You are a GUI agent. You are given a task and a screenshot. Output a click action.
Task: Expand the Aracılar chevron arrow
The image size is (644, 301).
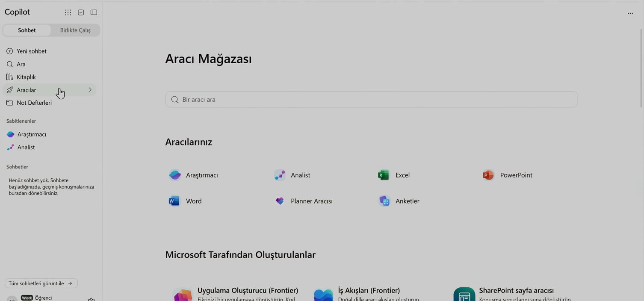(90, 90)
